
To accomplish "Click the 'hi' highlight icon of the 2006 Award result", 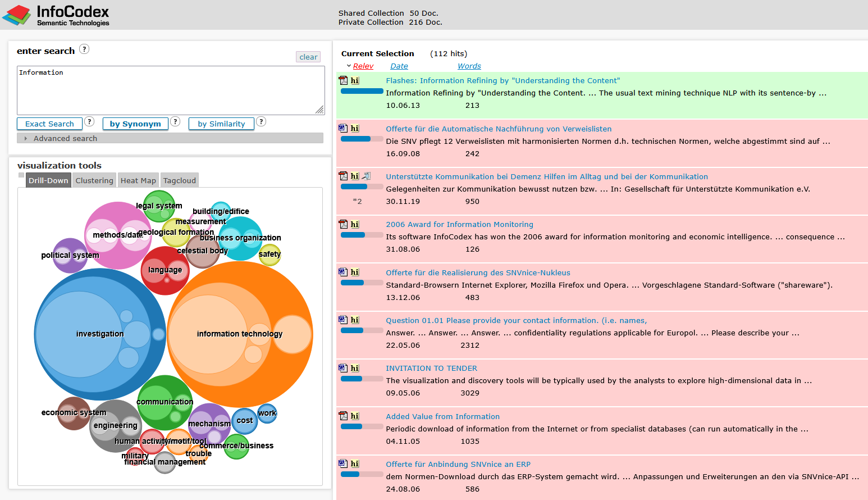I will point(355,224).
